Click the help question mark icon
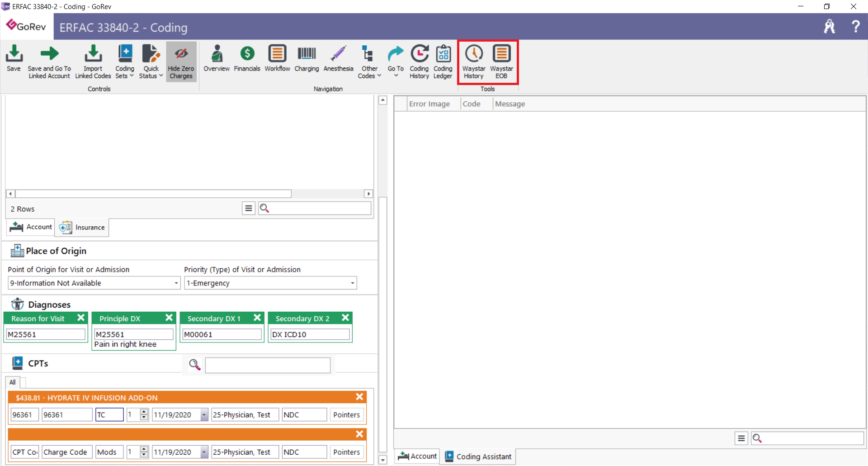This screenshot has width=868, height=466. click(x=855, y=26)
